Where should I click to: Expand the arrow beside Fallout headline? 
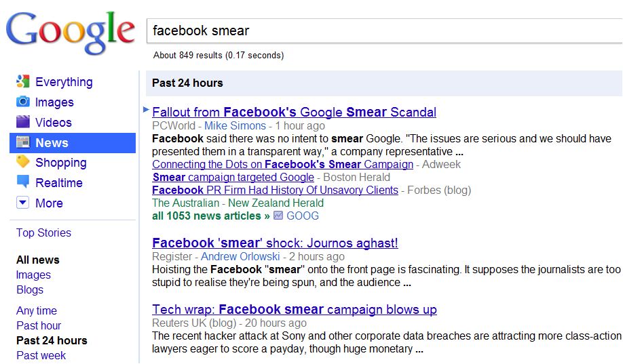point(147,109)
